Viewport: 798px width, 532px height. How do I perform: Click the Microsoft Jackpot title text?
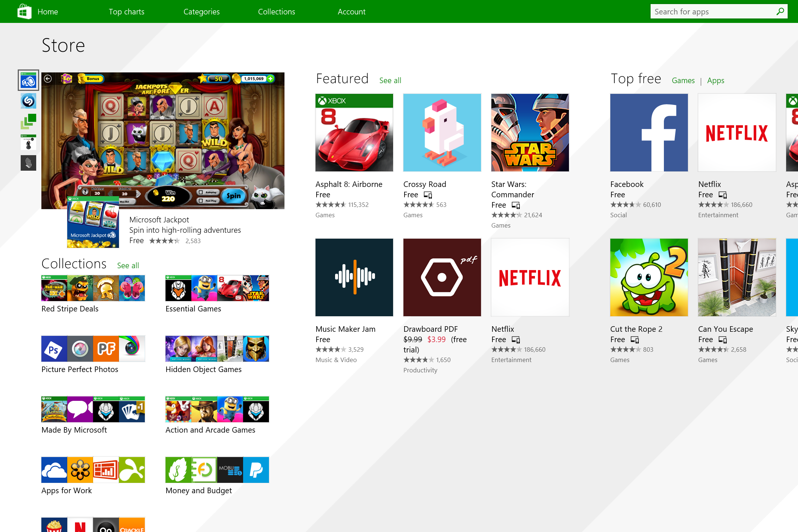(159, 220)
